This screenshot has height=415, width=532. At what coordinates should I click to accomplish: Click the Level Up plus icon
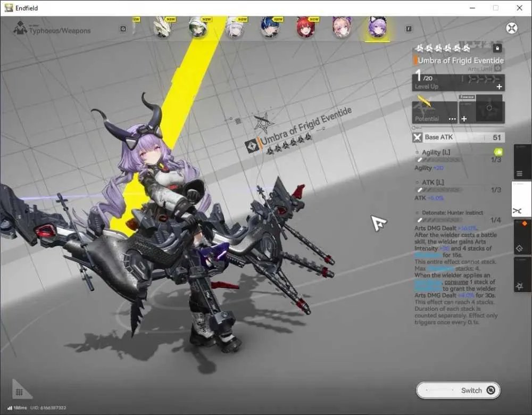click(x=499, y=87)
